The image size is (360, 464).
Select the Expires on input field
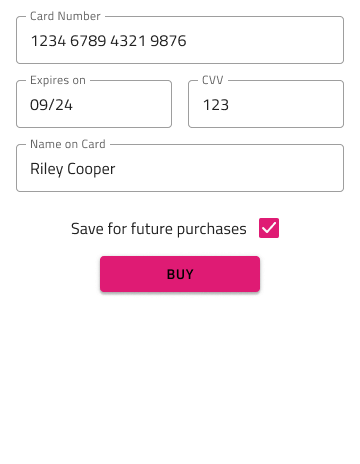[94, 104]
